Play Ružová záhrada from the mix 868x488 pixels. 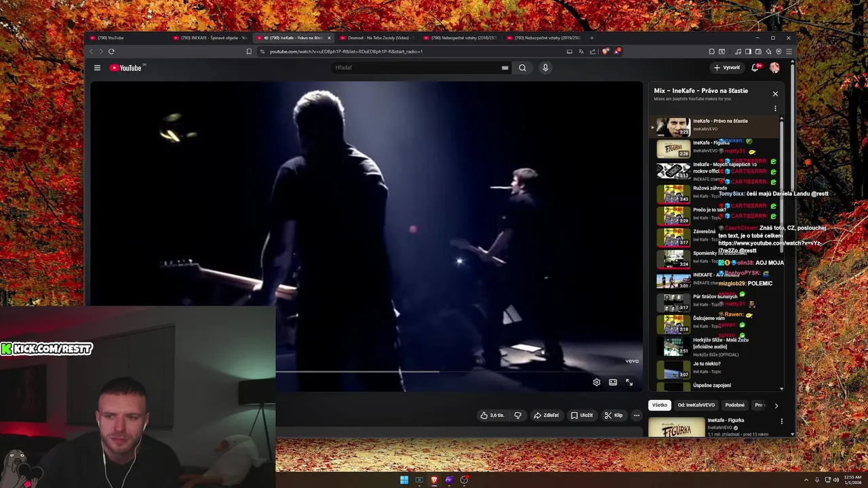715,193
